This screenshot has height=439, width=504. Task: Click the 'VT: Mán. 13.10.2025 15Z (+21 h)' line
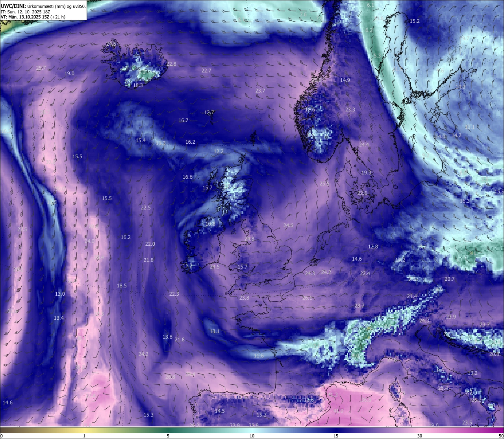click(33, 17)
